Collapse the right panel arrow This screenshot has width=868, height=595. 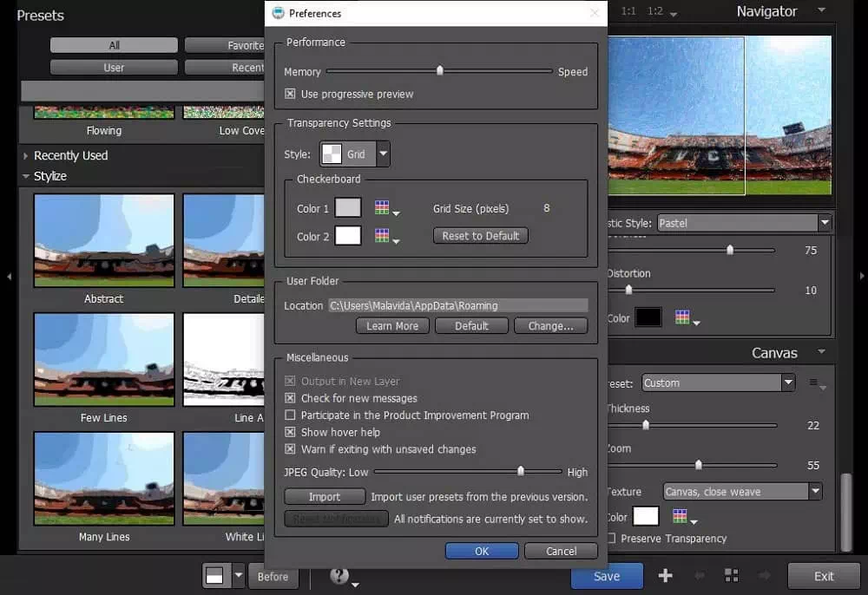(x=861, y=276)
